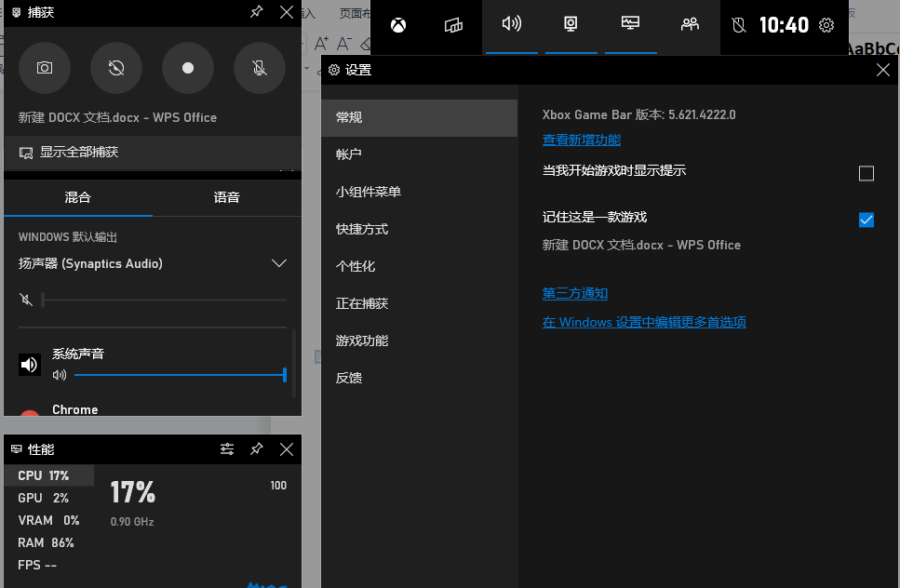The width and height of the screenshot is (900, 588).
Task: Pin the Performance (性能) widget
Action: click(257, 449)
